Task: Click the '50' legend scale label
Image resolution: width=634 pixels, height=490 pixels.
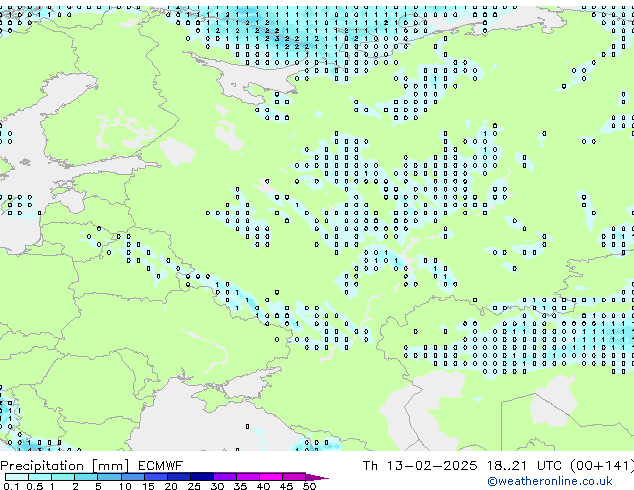Action: tap(309, 486)
